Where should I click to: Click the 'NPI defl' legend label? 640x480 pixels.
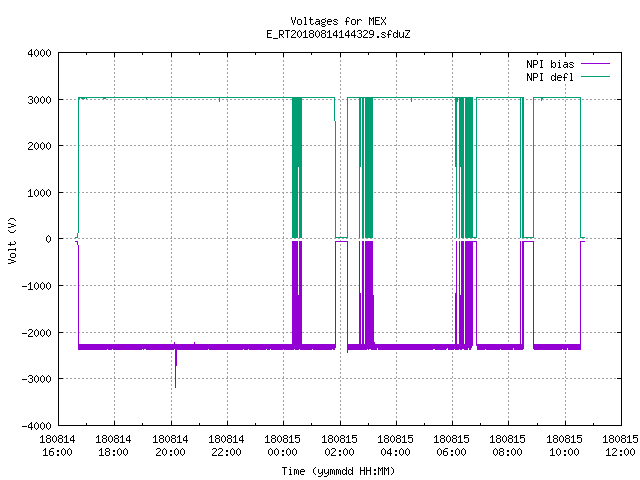tap(550, 77)
